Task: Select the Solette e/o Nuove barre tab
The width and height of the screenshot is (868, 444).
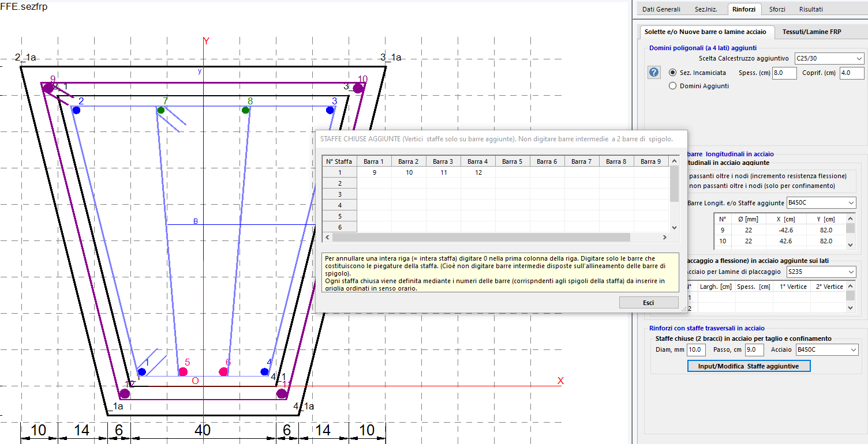Action: [x=705, y=32]
